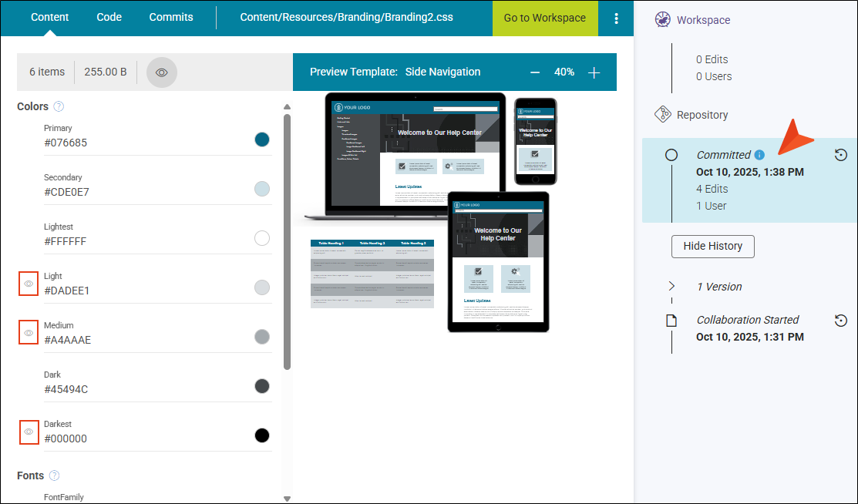Viewport: 858px width, 504px height.
Task: Zoom out the preview with the minus icon
Action: coord(535,72)
